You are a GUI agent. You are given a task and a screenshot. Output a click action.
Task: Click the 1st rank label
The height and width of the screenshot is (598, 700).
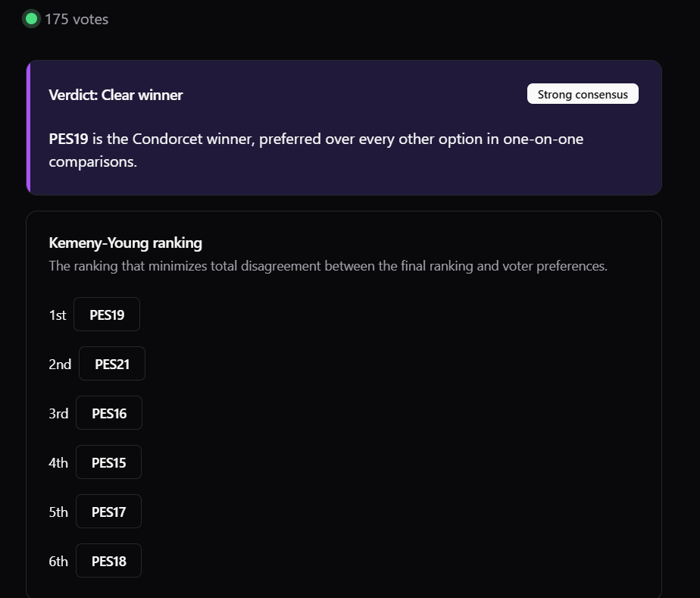coord(58,315)
